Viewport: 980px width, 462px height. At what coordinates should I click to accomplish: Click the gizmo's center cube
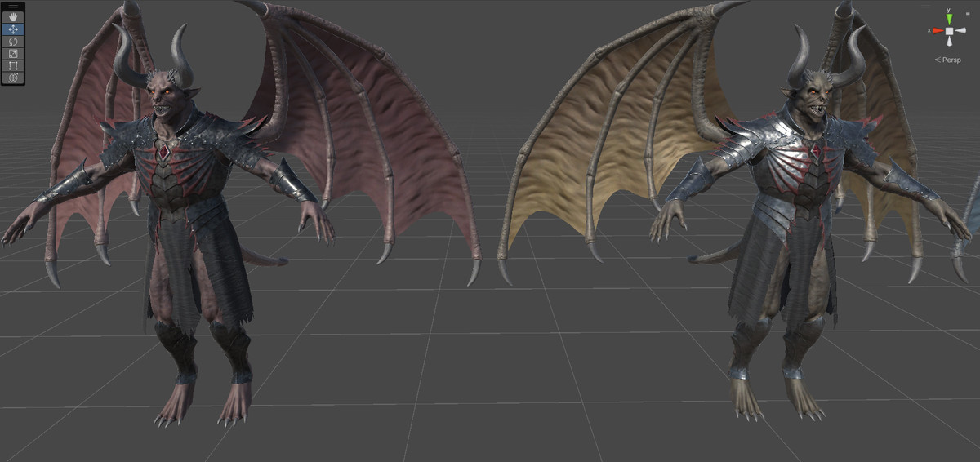click(949, 31)
